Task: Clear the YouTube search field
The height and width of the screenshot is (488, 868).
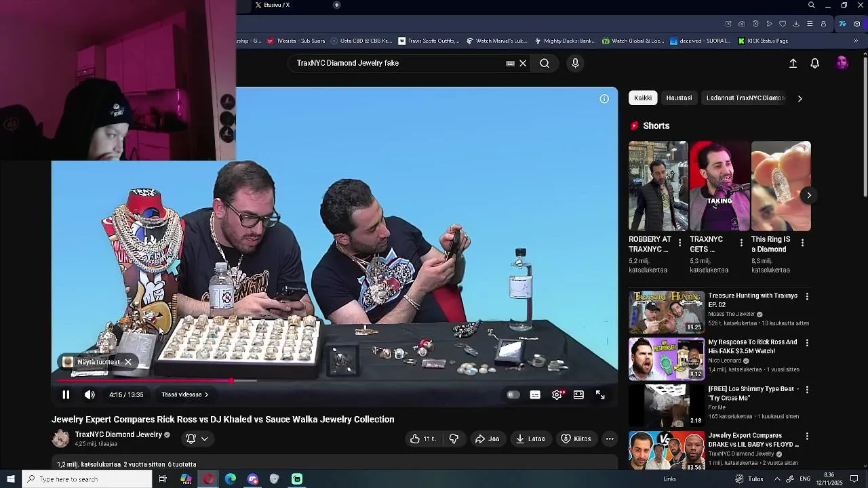Action: point(523,63)
